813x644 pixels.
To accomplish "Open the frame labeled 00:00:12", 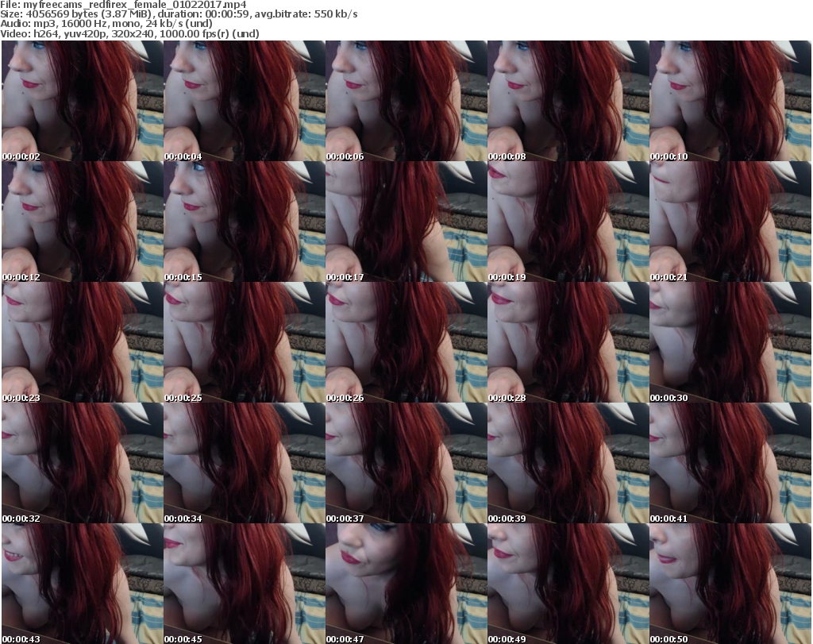I will [82, 222].
